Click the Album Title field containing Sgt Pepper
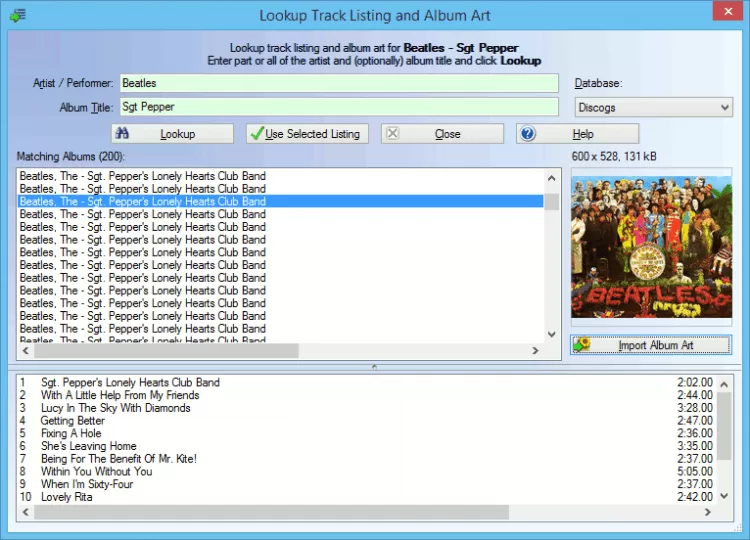This screenshot has width=750, height=540. point(339,107)
